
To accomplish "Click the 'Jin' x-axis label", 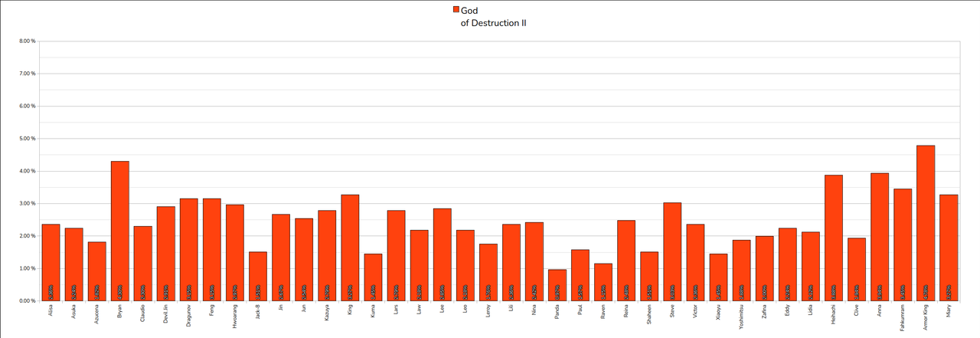I will pos(281,307).
